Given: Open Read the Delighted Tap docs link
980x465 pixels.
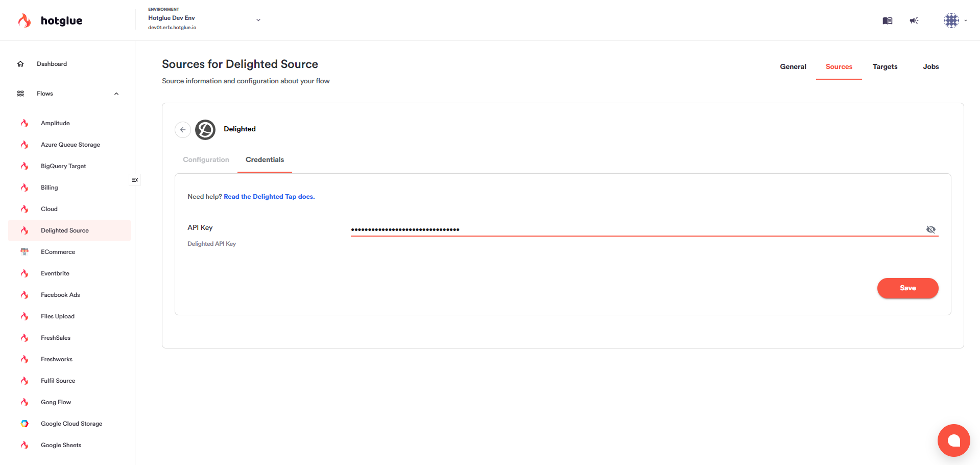Looking at the screenshot, I should [x=269, y=197].
